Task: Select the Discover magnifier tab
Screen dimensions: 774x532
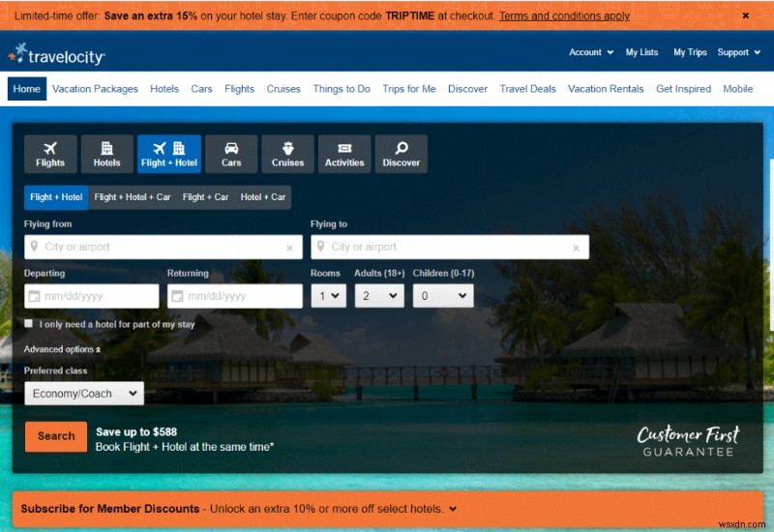Action: pos(402,154)
